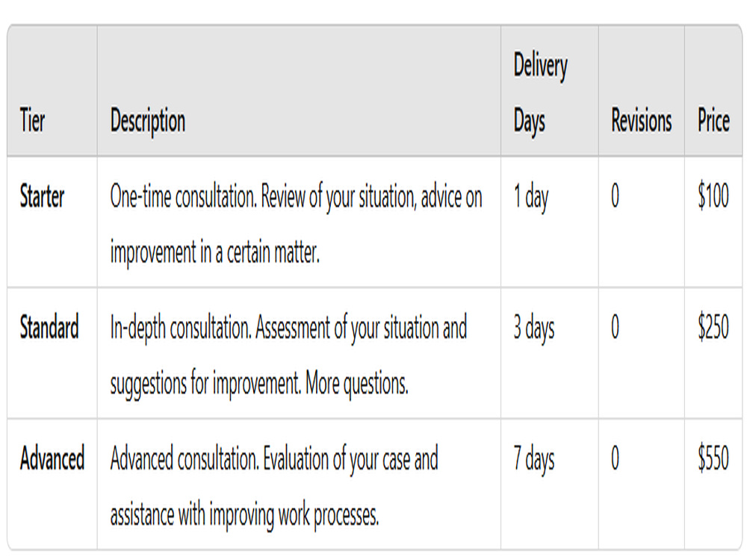Select the $250 price value
Image resolution: width=747 pixels, height=560 pixels.
tap(713, 327)
